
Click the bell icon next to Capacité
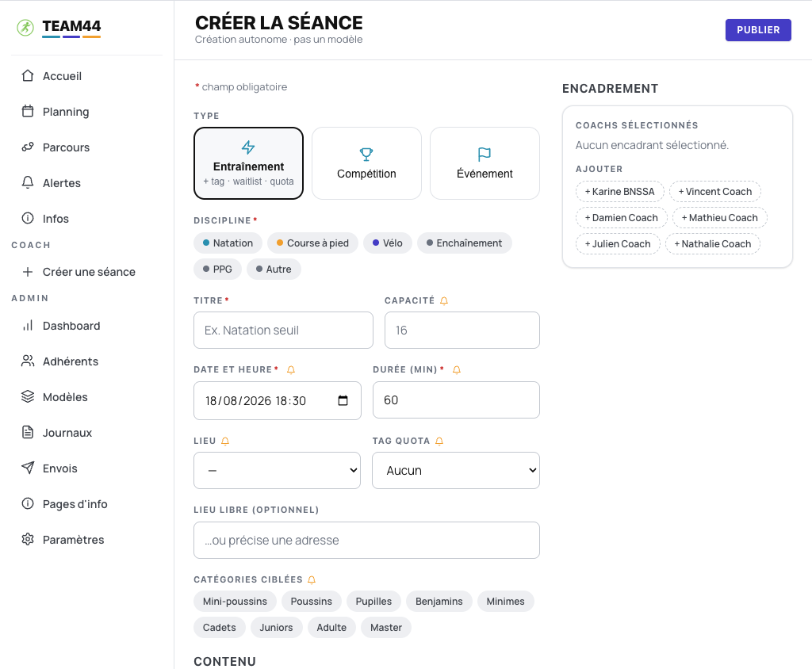pyautogui.click(x=444, y=301)
